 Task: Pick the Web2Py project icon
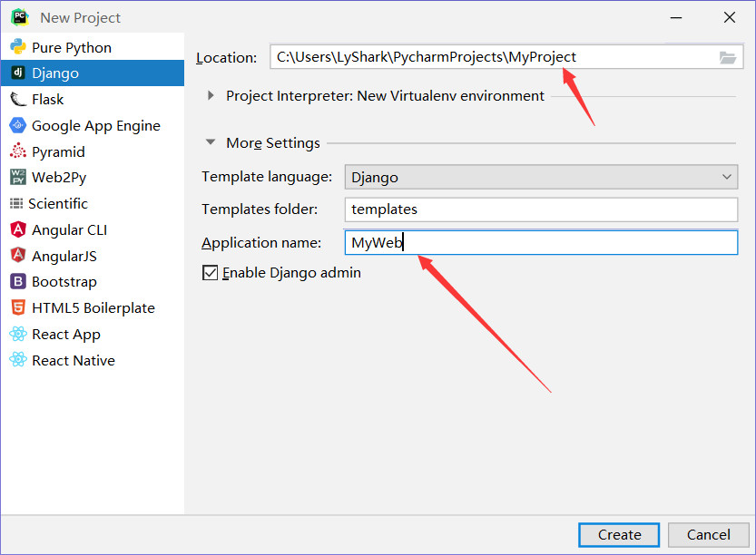[x=17, y=178]
